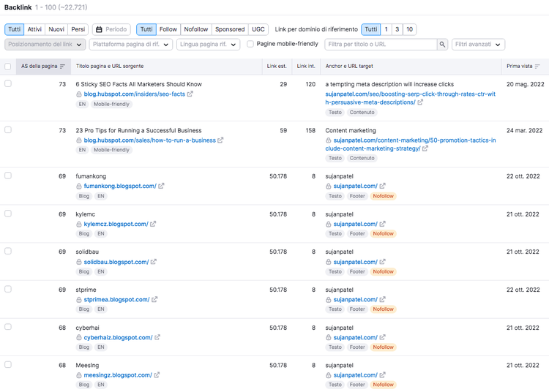Click calendar icon in Periodo button
Image resolution: width=549 pixels, height=392 pixels.
click(99, 29)
